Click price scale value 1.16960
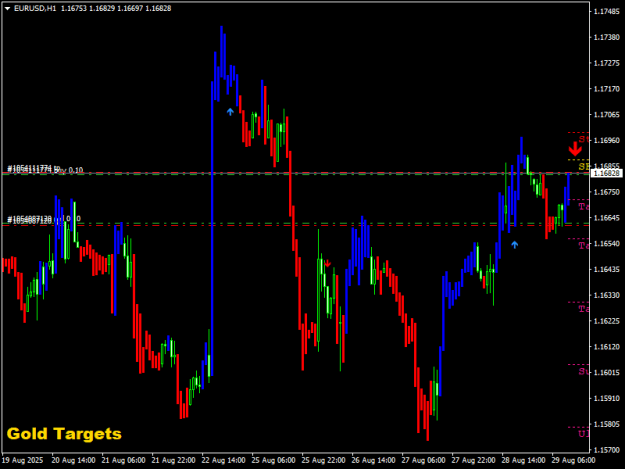625x469 pixels. click(607, 140)
